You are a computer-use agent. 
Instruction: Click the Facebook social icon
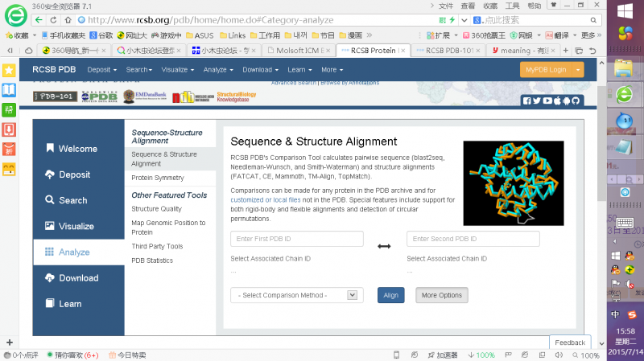[x=527, y=101]
